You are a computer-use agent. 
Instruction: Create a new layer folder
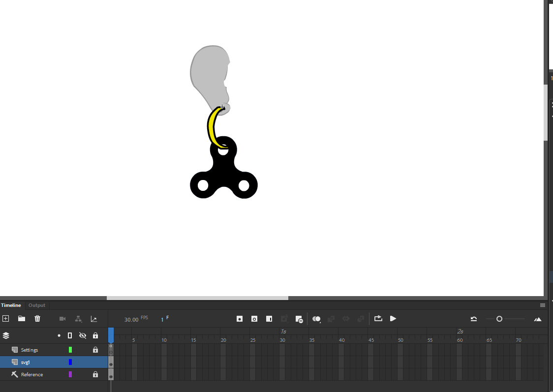click(22, 319)
